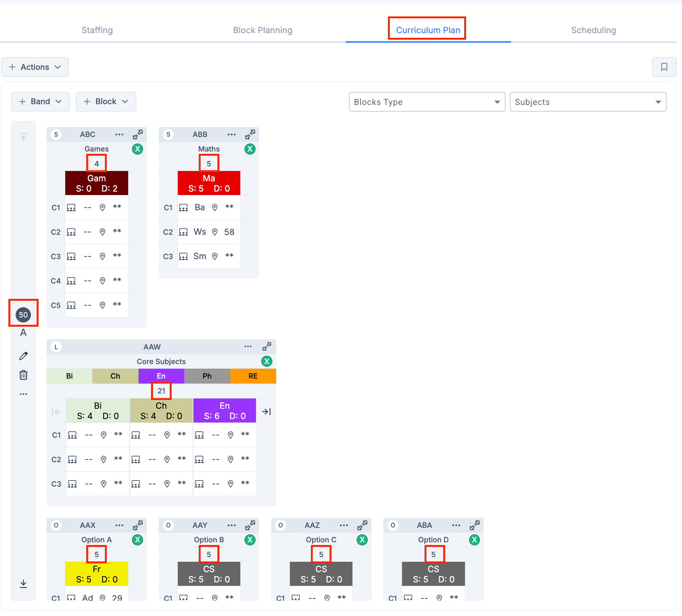
Task: Click the location pin for Ws class
Action: pos(215,232)
